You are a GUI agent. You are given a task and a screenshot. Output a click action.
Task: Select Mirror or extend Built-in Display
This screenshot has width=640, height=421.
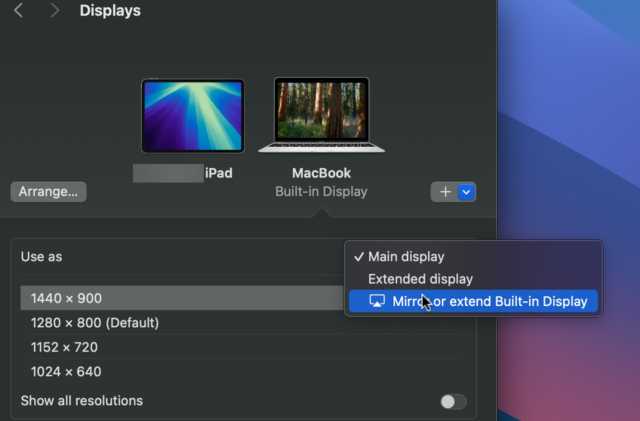(x=473, y=301)
